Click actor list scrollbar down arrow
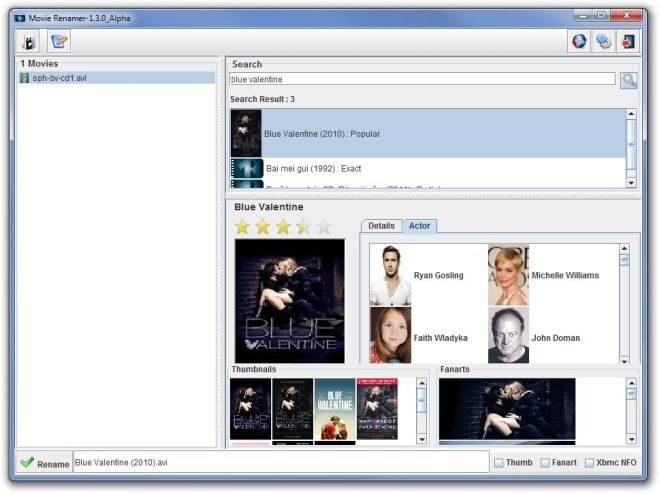 [x=624, y=361]
